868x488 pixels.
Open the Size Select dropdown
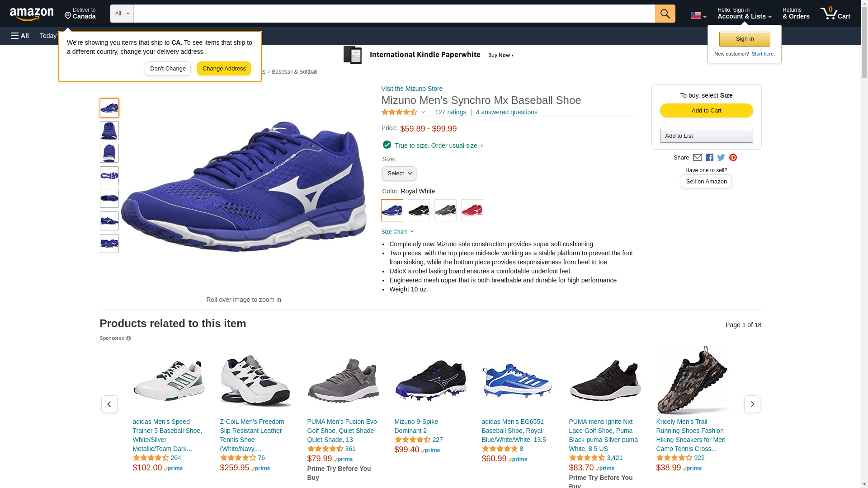pyautogui.click(x=399, y=174)
